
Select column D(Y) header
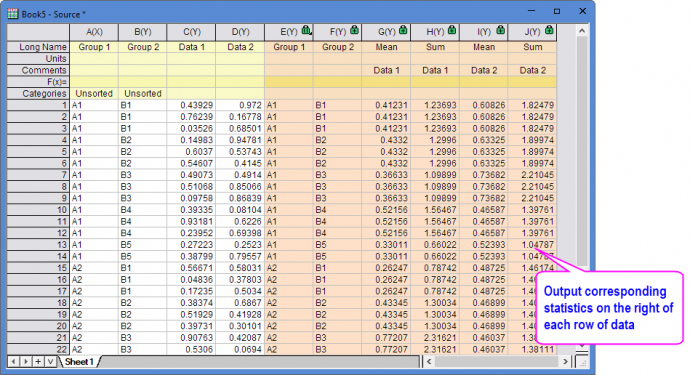point(240,32)
